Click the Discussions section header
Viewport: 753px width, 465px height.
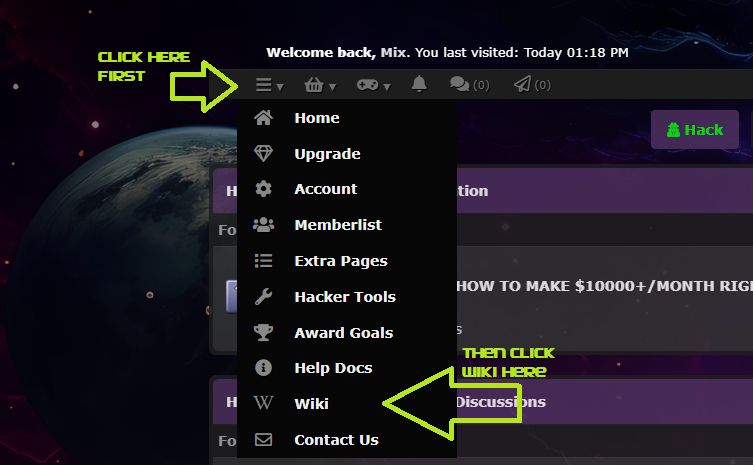tap(500, 402)
